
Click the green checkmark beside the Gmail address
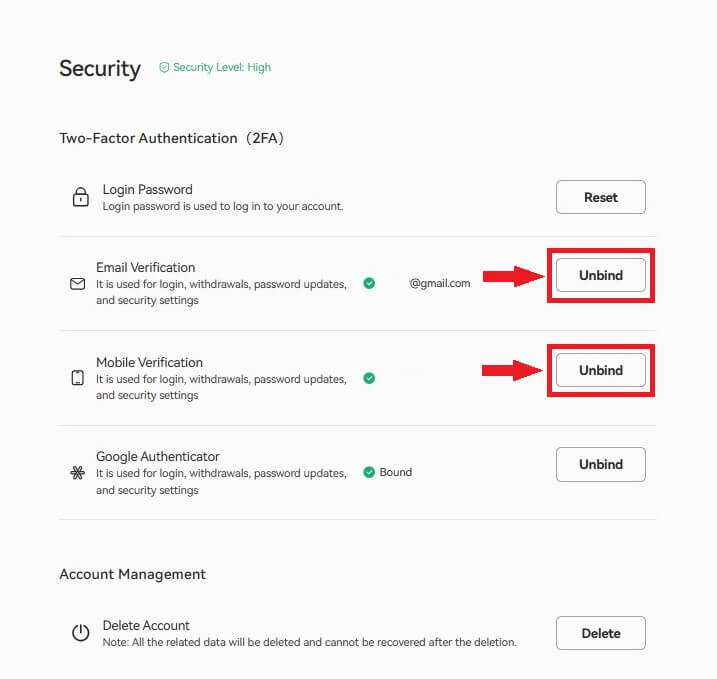(x=369, y=284)
